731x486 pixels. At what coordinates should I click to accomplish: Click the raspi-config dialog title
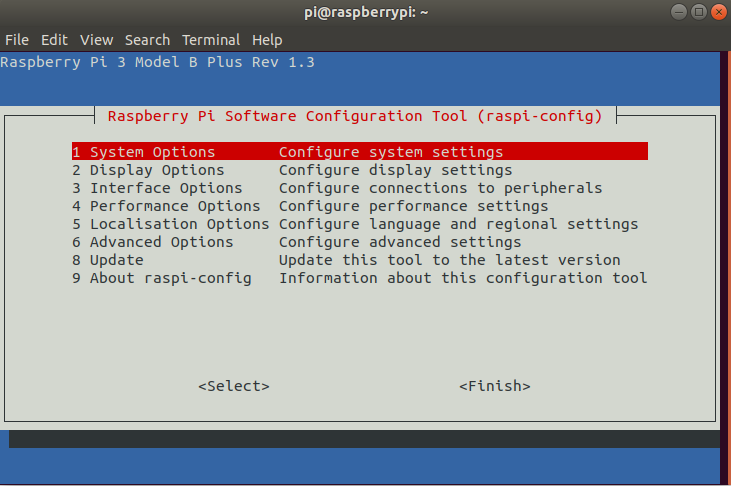tap(355, 116)
